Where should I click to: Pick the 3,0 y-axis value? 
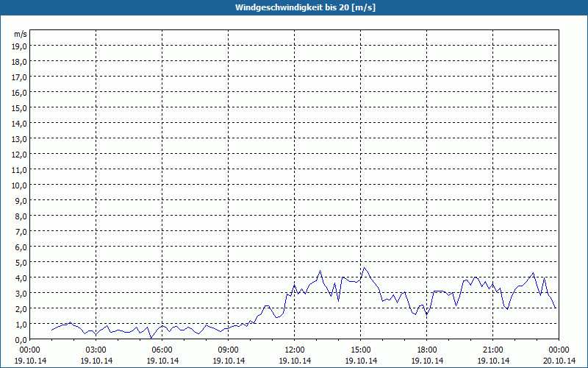[x=21, y=293]
